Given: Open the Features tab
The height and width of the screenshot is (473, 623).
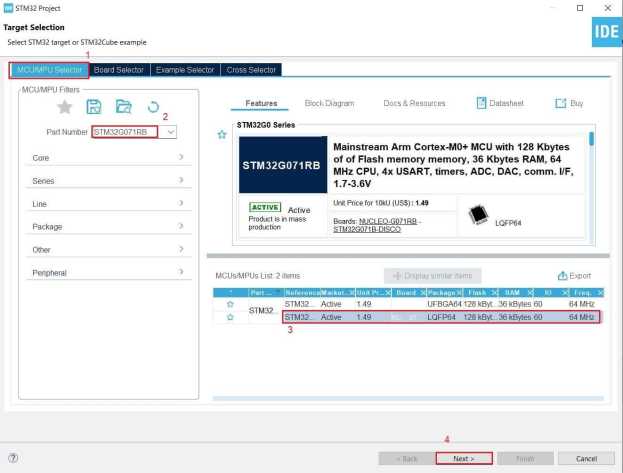Looking at the screenshot, I should point(261,103).
